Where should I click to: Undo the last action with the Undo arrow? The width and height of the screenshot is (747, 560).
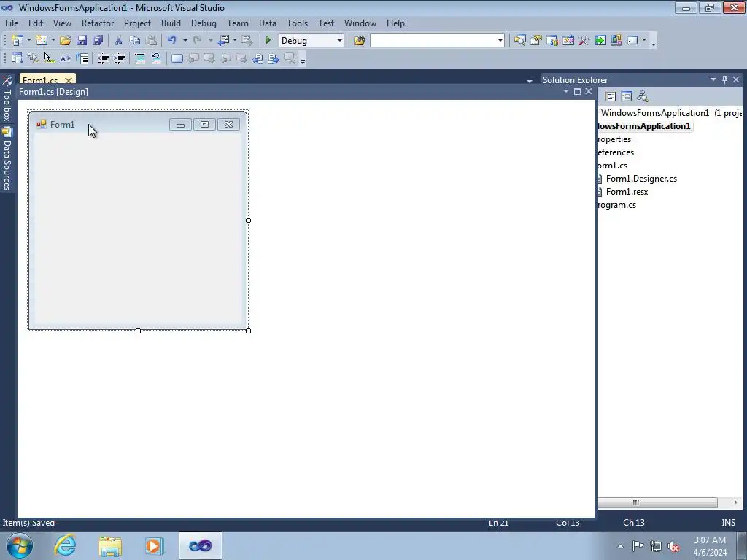click(x=172, y=41)
